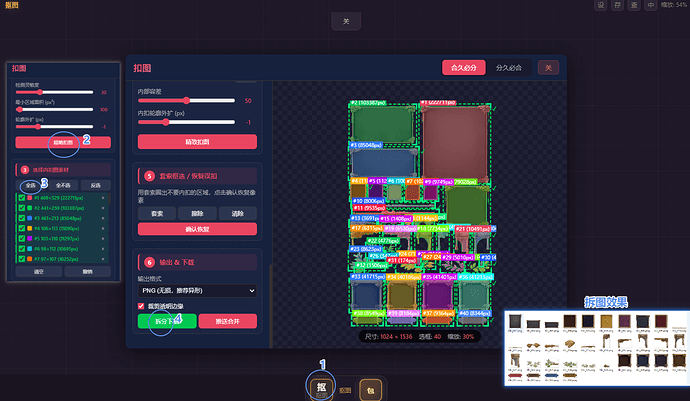Switch to the 合久必分 tab

464,68
